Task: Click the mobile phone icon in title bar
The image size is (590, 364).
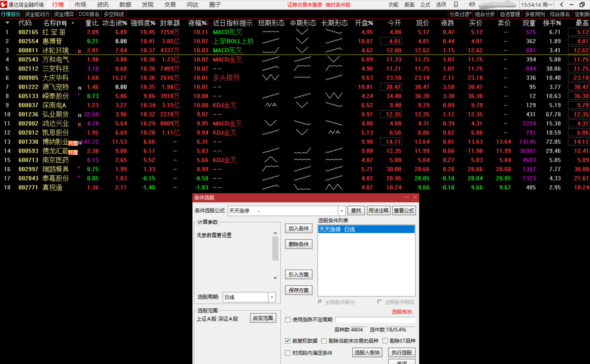Action: [456, 4]
